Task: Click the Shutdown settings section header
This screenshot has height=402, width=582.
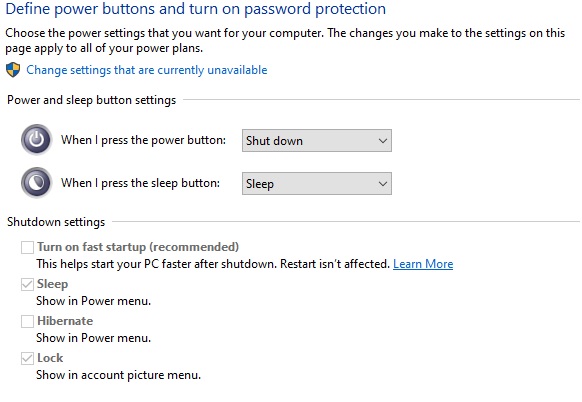Action: tap(56, 222)
